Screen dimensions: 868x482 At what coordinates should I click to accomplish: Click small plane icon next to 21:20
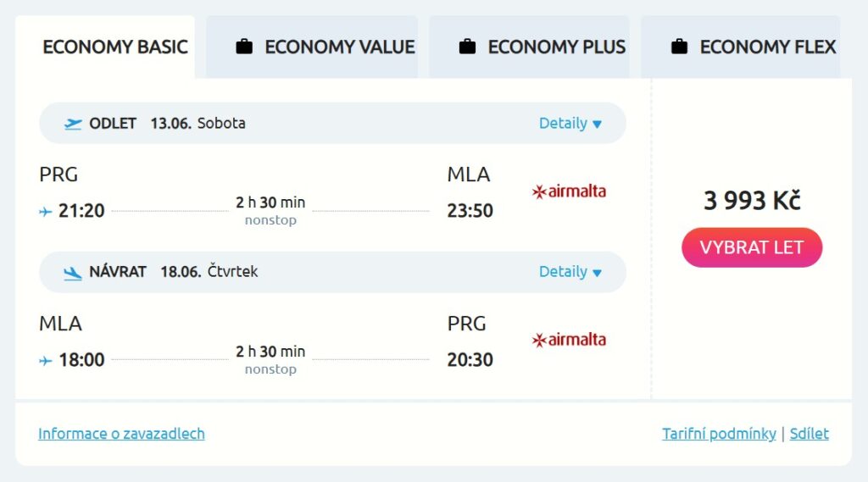pos(46,211)
